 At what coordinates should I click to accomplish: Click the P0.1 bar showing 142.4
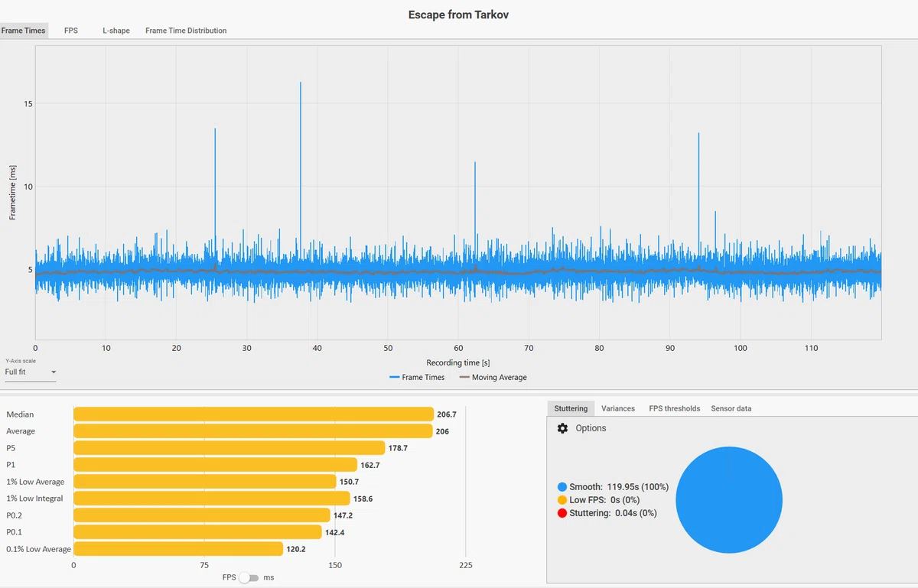click(197, 532)
